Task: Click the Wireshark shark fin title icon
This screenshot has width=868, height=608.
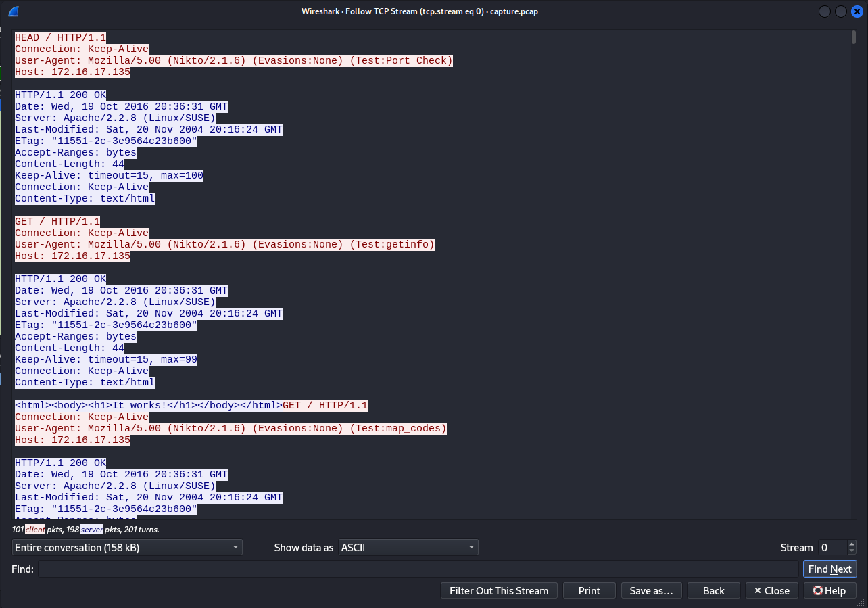Action: (14, 11)
